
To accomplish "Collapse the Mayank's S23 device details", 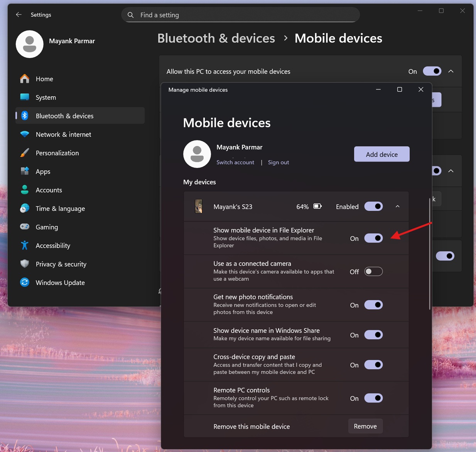I will (x=397, y=206).
